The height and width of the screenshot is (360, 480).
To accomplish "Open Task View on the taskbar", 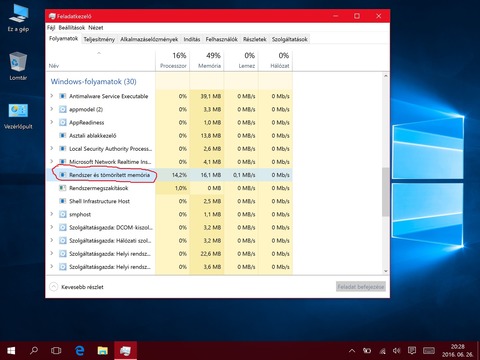I will click(56, 351).
